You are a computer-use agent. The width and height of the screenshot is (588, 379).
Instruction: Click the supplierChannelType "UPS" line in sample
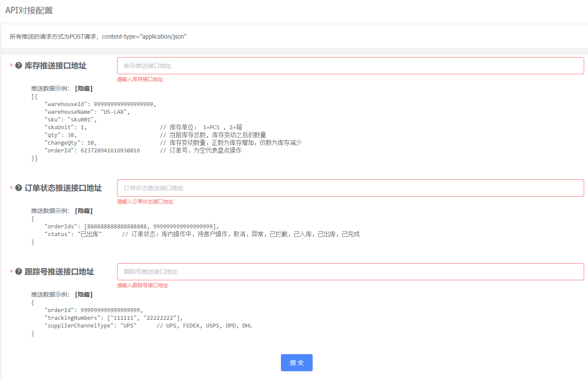(x=90, y=326)
